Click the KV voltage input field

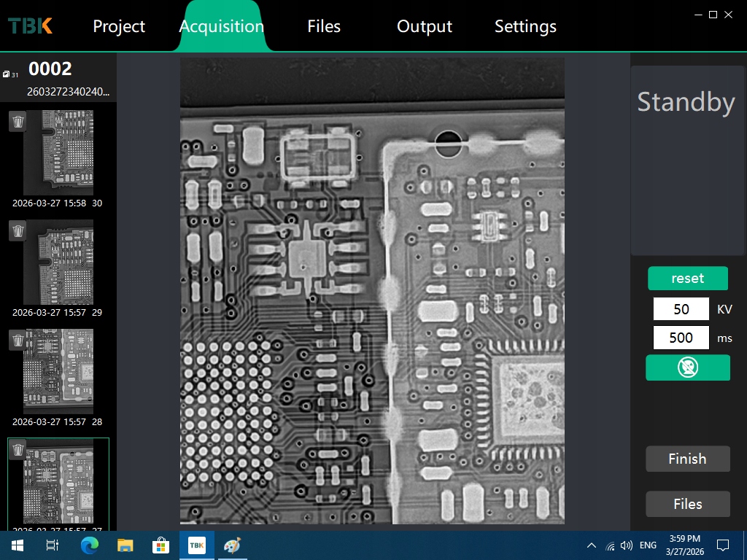pos(681,309)
